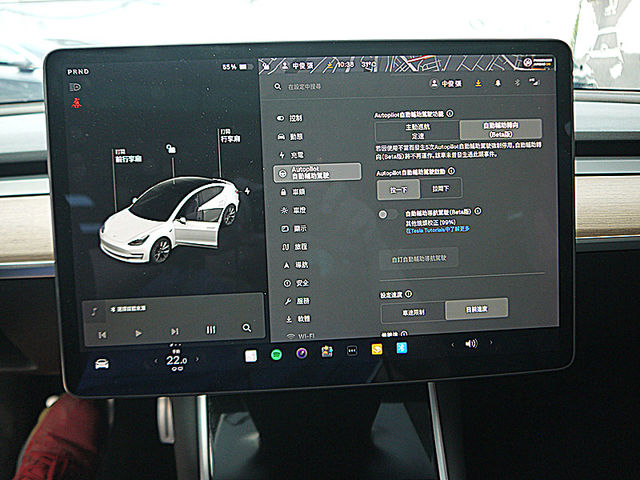The width and height of the screenshot is (640, 480).
Task: Show info for 自動輔助導航駕駛 (Beta版)
Action: 478,211
